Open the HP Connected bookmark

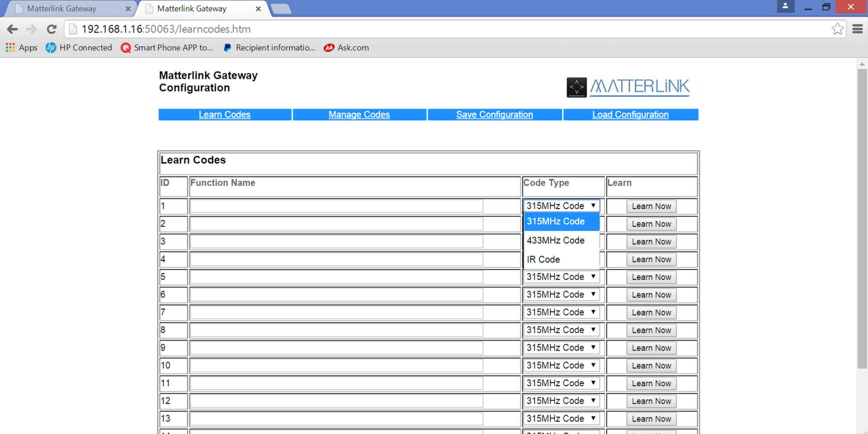(x=79, y=47)
